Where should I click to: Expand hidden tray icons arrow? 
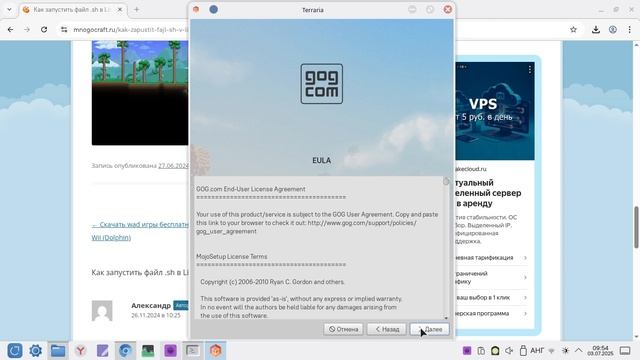click(579, 351)
